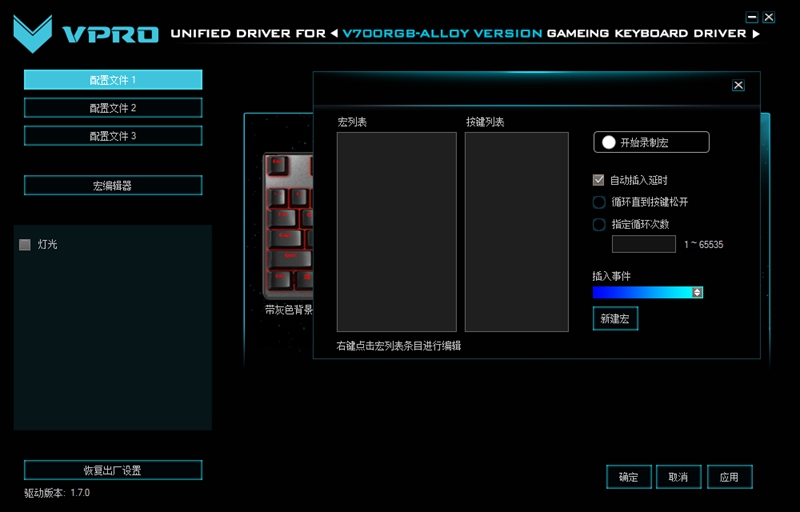Uncheck 自动插入延时 checkbox
800x512 pixels.
click(598, 180)
